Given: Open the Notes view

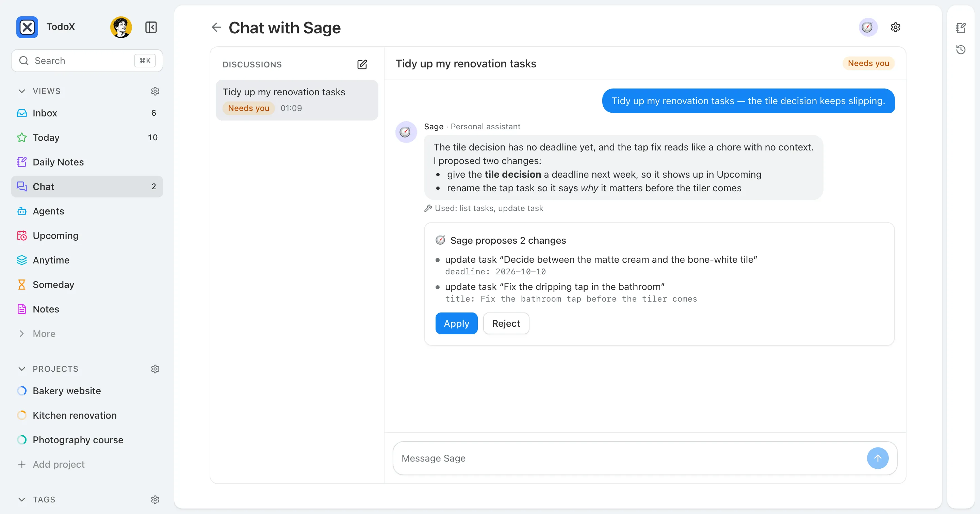Looking at the screenshot, I should point(87,309).
